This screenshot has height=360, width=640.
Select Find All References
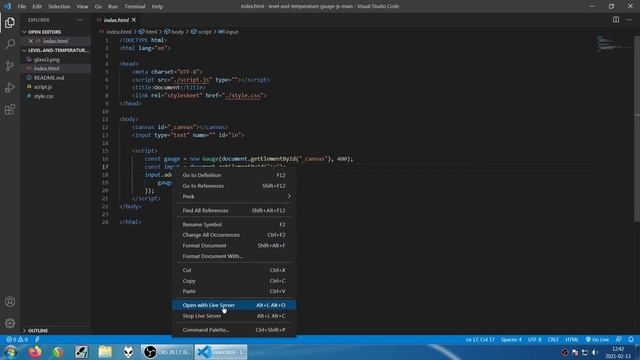coord(234,210)
